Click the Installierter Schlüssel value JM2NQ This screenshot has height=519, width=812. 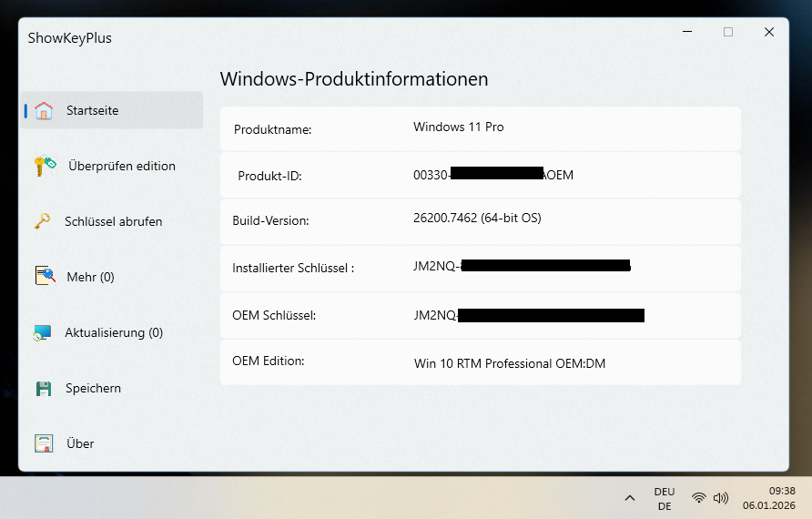[x=522, y=266]
